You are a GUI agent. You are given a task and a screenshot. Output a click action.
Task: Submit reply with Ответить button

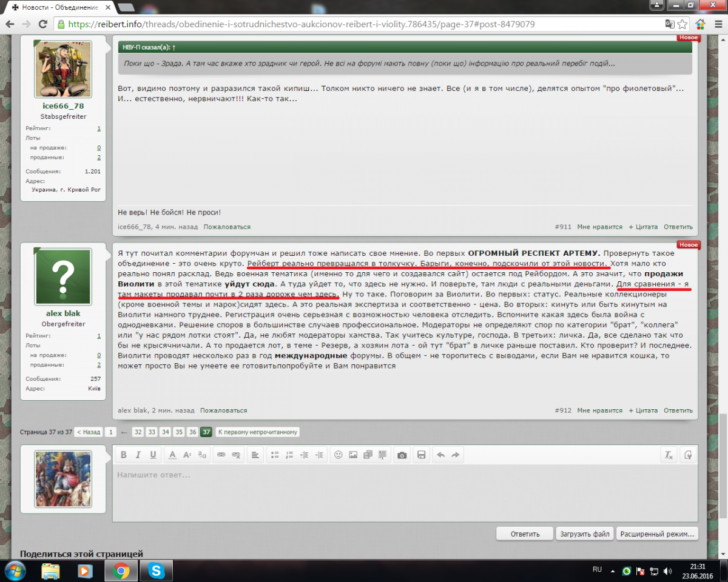coord(525,534)
